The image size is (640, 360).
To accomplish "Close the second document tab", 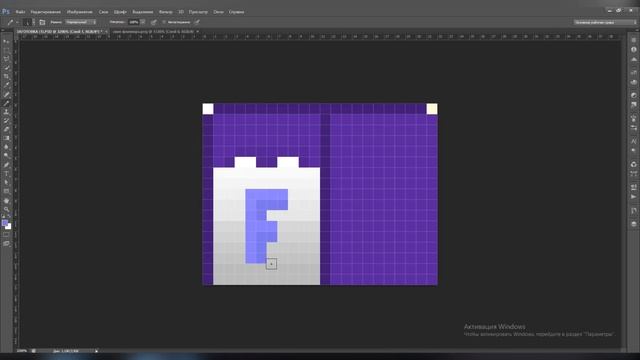I will [198, 31].
